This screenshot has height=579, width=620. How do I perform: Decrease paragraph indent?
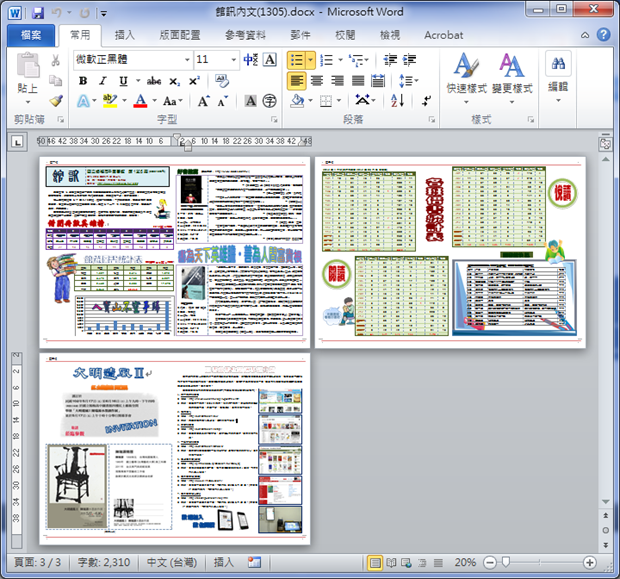click(390, 60)
